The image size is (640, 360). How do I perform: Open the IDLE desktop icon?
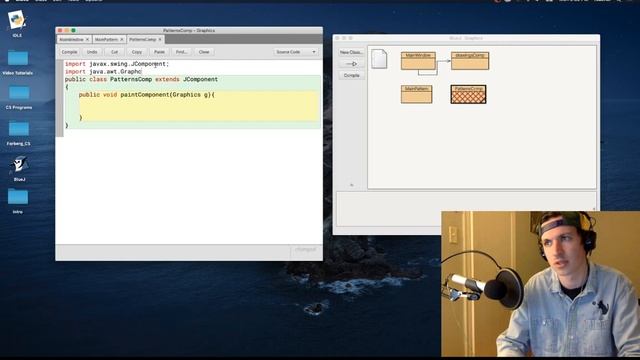pyautogui.click(x=17, y=20)
